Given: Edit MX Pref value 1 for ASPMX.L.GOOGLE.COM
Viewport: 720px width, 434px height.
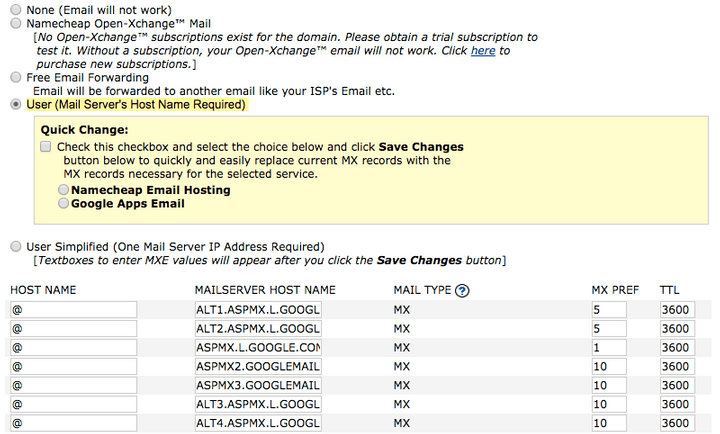Looking at the screenshot, I should [x=609, y=347].
